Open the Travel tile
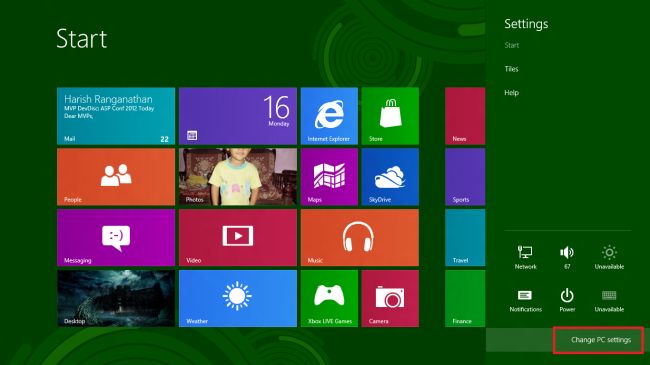 (465, 238)
